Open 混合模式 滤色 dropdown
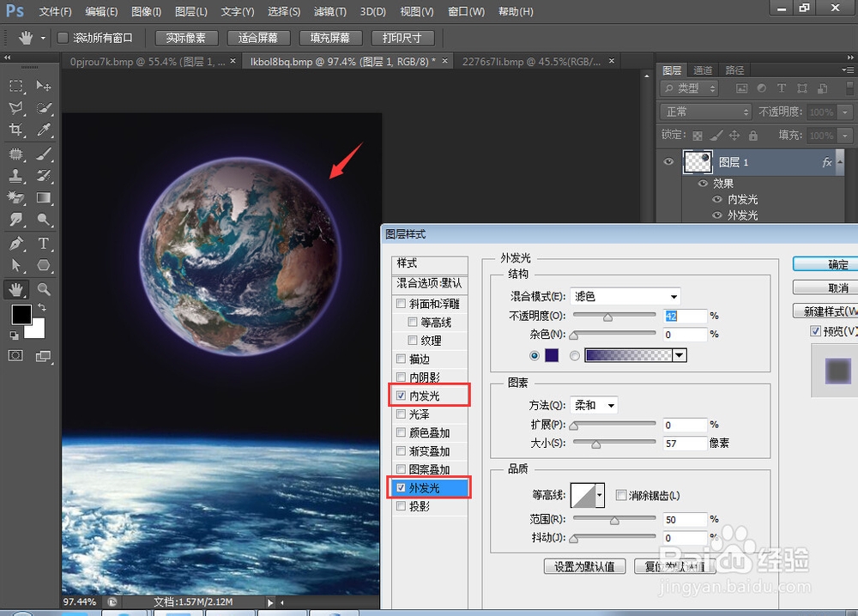This screenshot has width=858, height=616. 625,297
